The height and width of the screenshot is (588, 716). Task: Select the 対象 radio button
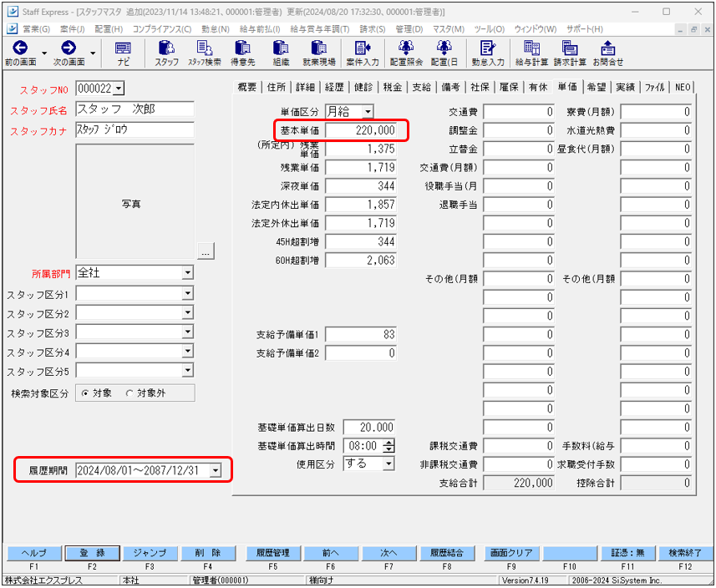(x=85, y=393)
